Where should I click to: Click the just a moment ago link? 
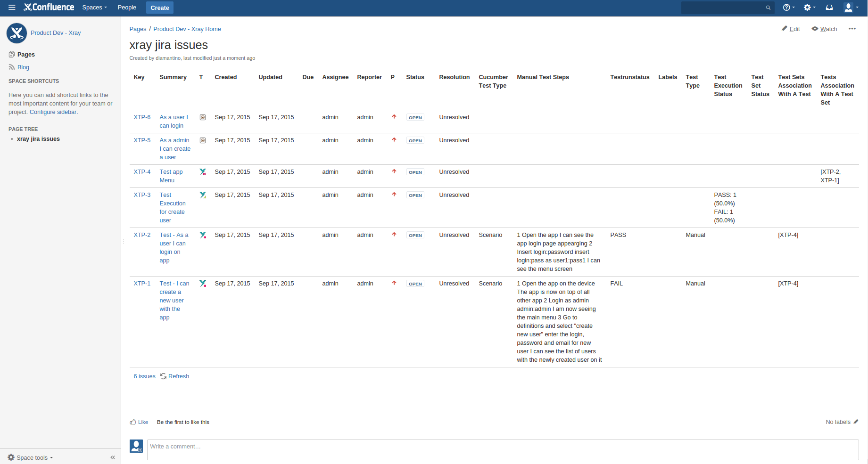(234, 58)
